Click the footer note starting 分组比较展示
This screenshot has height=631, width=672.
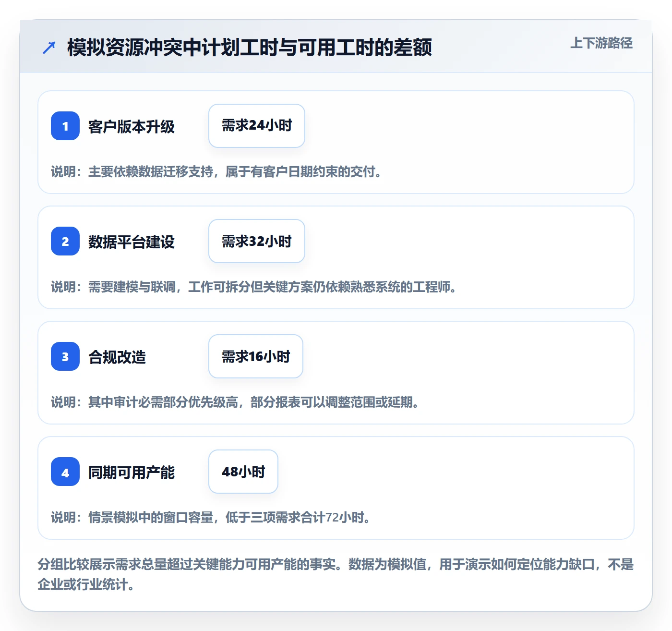336,574
